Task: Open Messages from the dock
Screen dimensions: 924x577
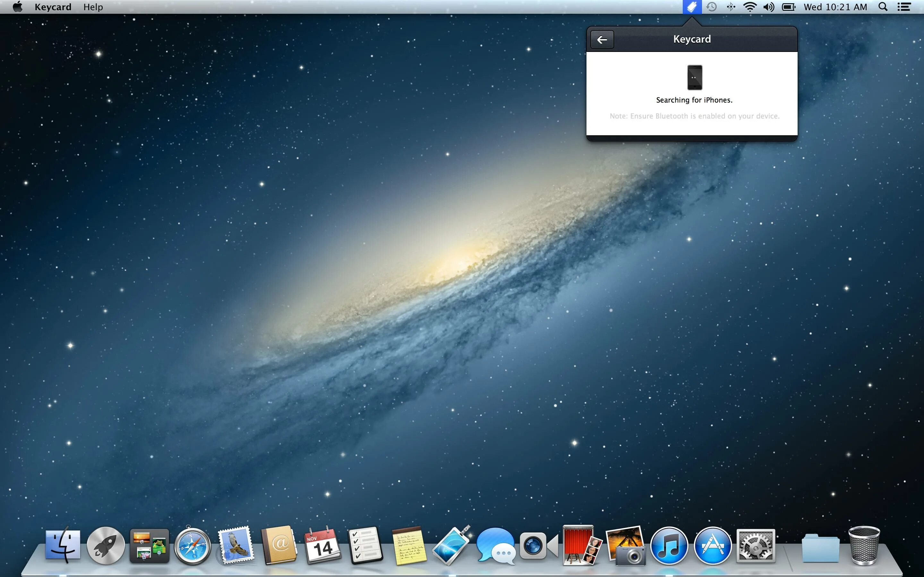Action: point(495,546)
